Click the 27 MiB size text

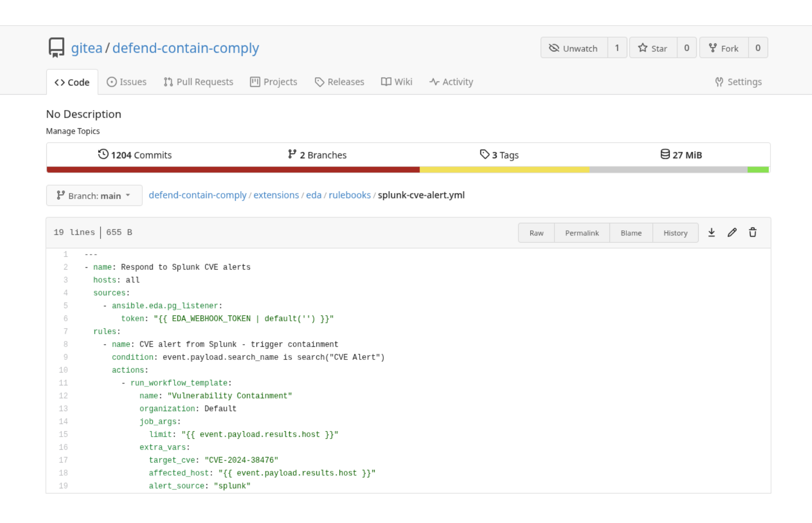pos(687,155)
